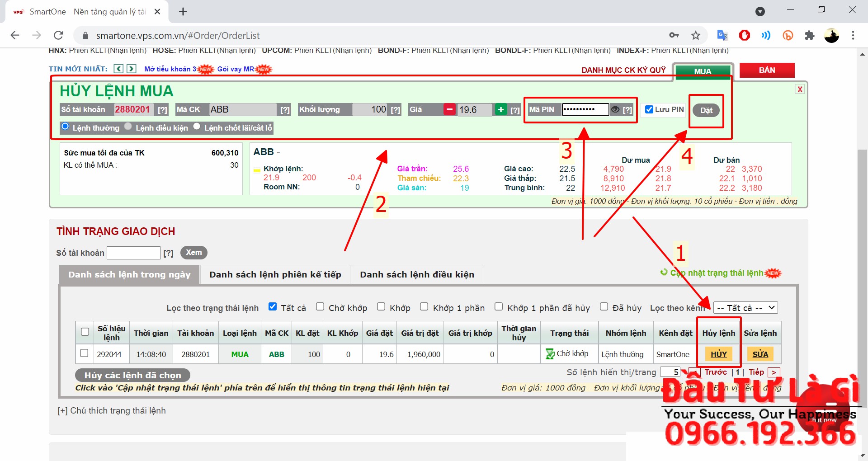Open the saved passwords key icon

(674, 35)
